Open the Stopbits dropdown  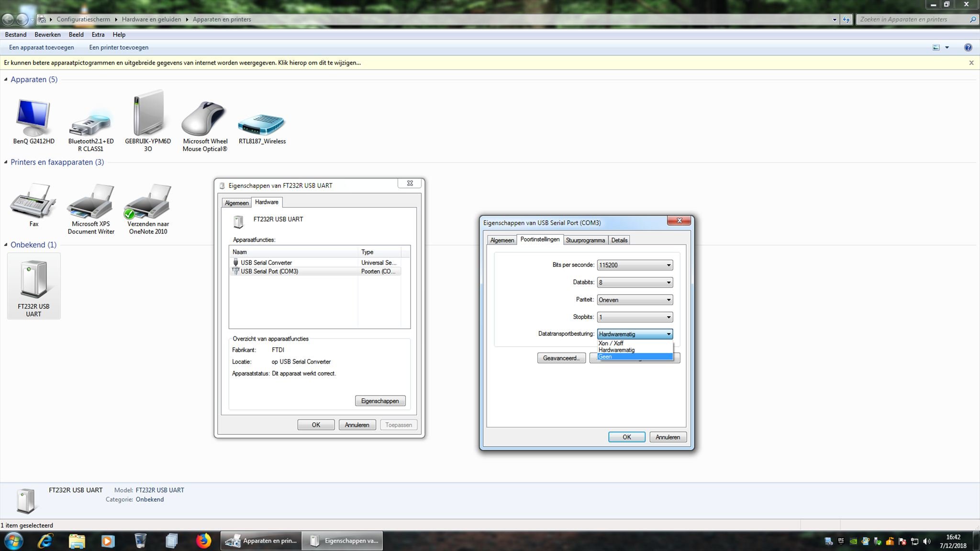point(635,317)
